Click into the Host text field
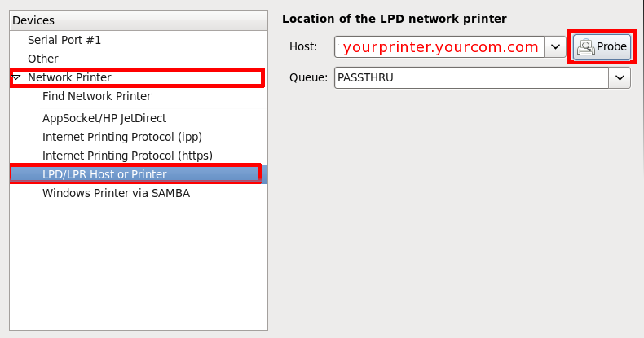Viewport: 644px width, 338px height. click(439, 47)
